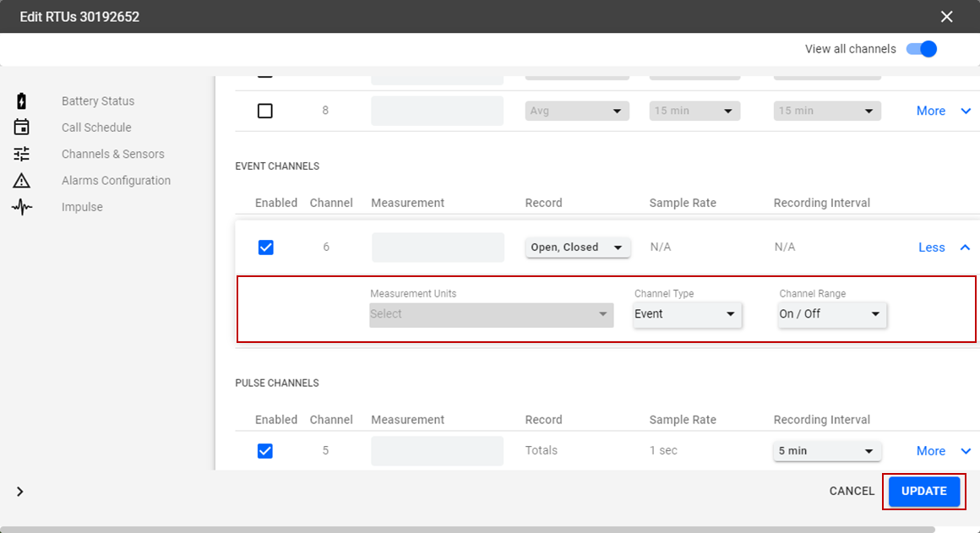The width and height of the screenshot is (980, 533).
Task: Expand the sidebar with the chevron arrow
Action: pos(20,492)
